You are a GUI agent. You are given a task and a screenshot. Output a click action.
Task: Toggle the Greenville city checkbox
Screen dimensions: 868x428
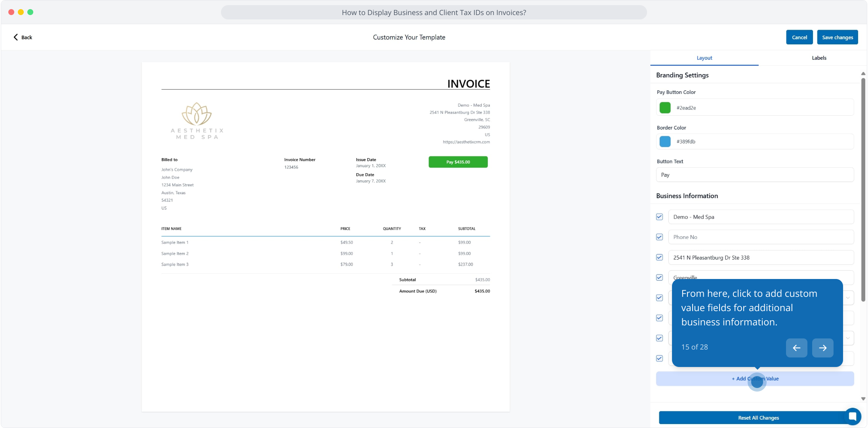coord(659,277)
